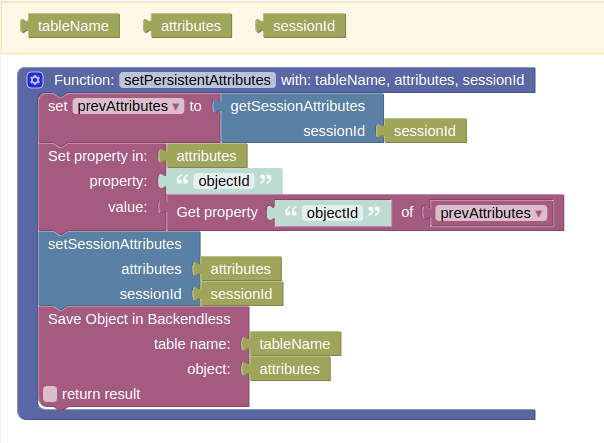
Task: Select the attributes block in the top palette
Action: (x=188, y=26)
